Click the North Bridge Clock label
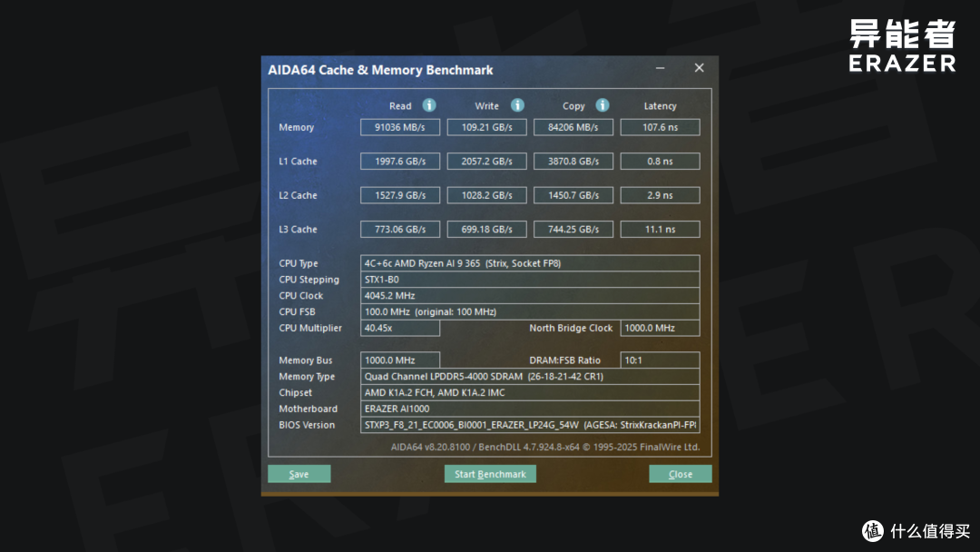 click(571, 328)
